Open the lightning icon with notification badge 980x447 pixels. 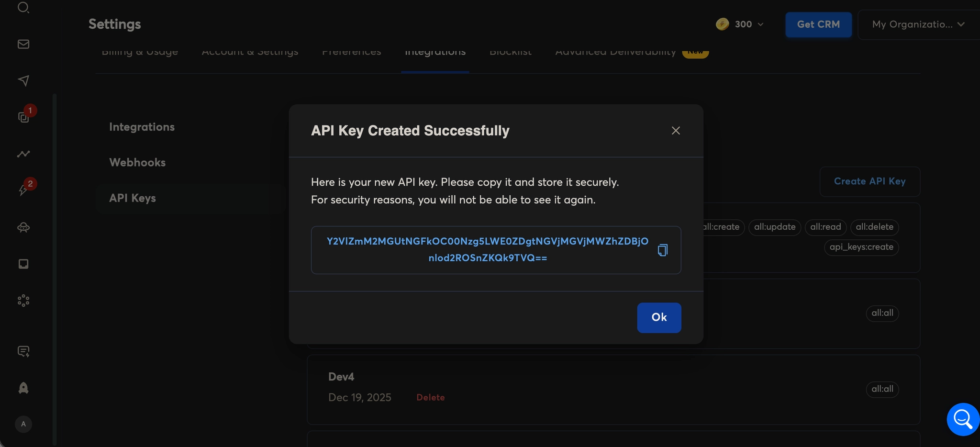coord(23,190)
